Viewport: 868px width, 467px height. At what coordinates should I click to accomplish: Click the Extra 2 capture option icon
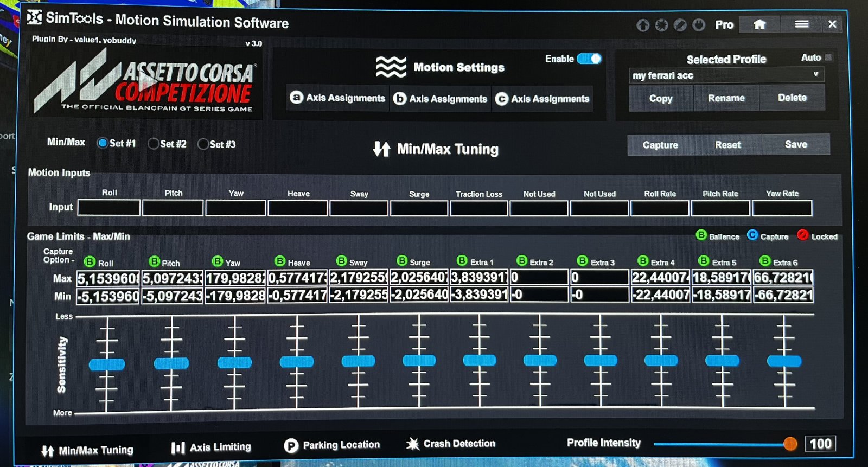522,261
